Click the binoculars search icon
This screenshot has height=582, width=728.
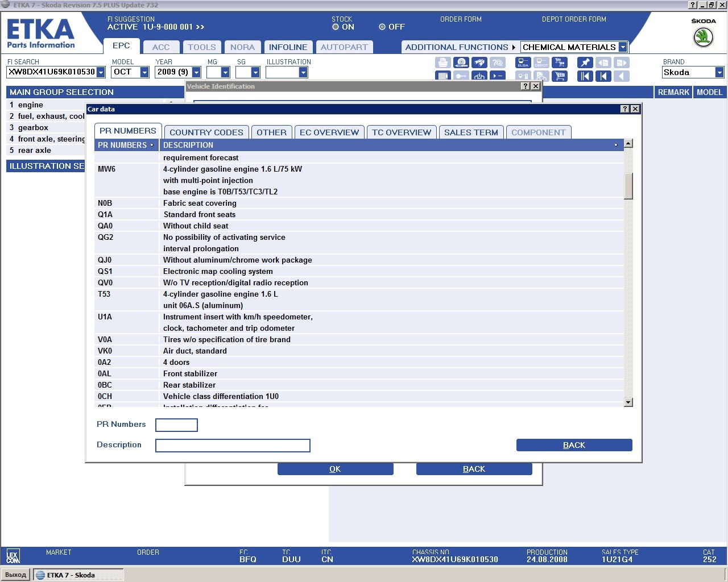(x=479, y=63)
